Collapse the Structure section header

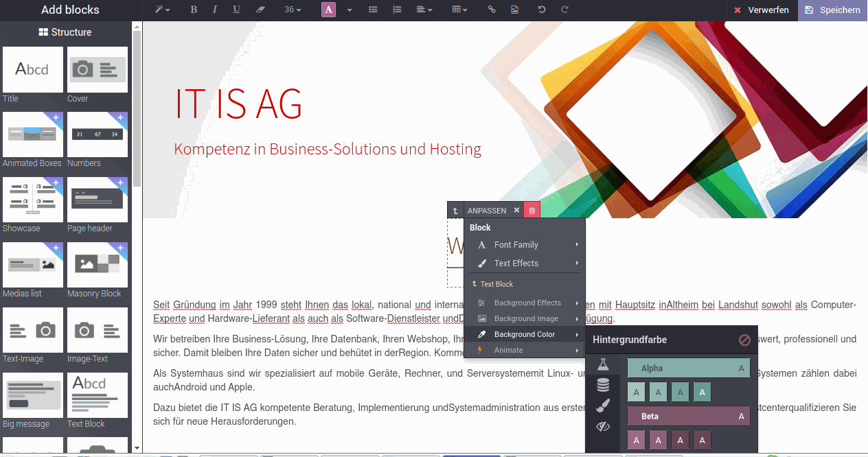(x=65, y=32)
